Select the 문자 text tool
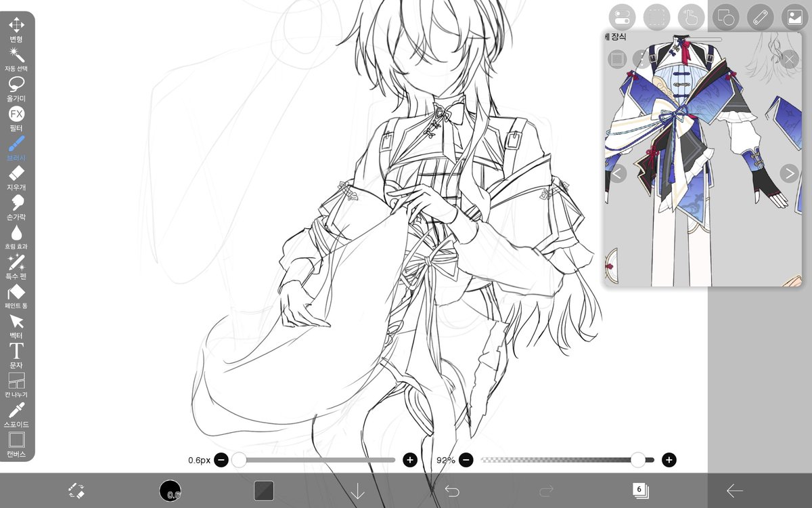The height and width of the screenshot is (508, 812). pyautogui.click(x=16, y=356)
